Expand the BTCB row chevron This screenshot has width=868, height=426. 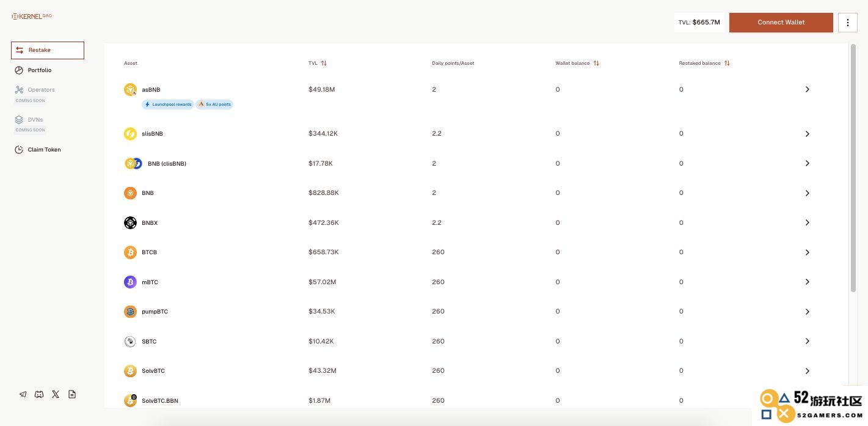[x=807, y=252]
